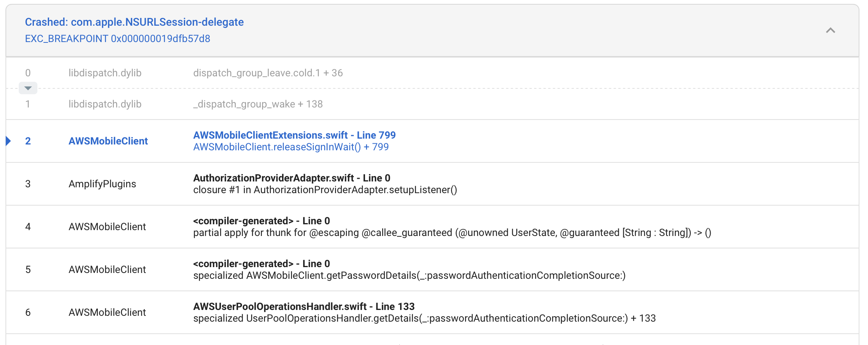868x345 pixels.
Task: Click frame 5 getPasswordDetails specialized entry
Action: point(432,269)
